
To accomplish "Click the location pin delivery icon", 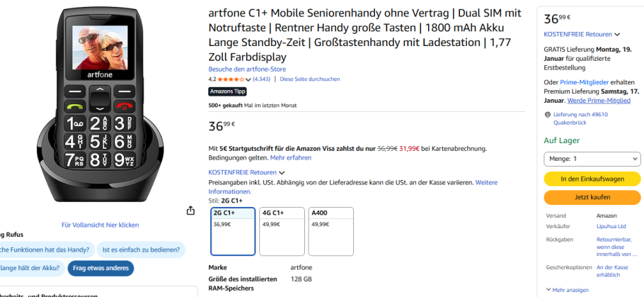I will [548, 115].
